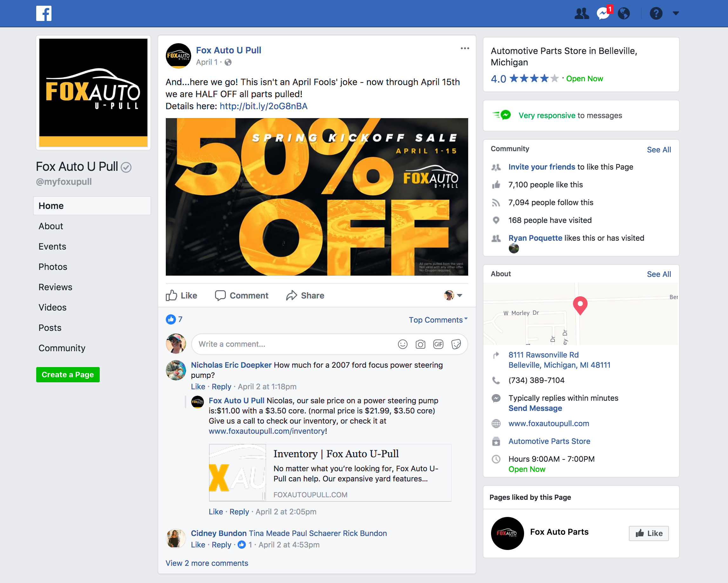Click Nicholas Eric Doepker commenter name
Image resolution: width=728 pixels, height=583 pixels.
click(231, 365)
